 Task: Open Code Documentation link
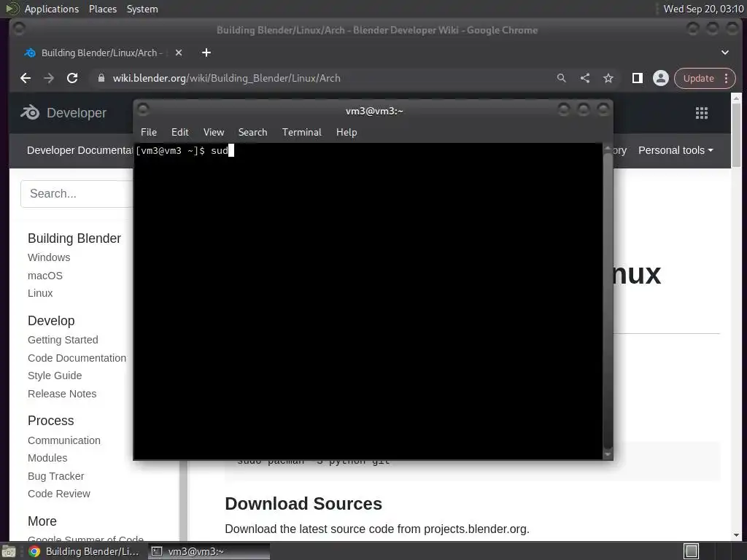point(77,358)
